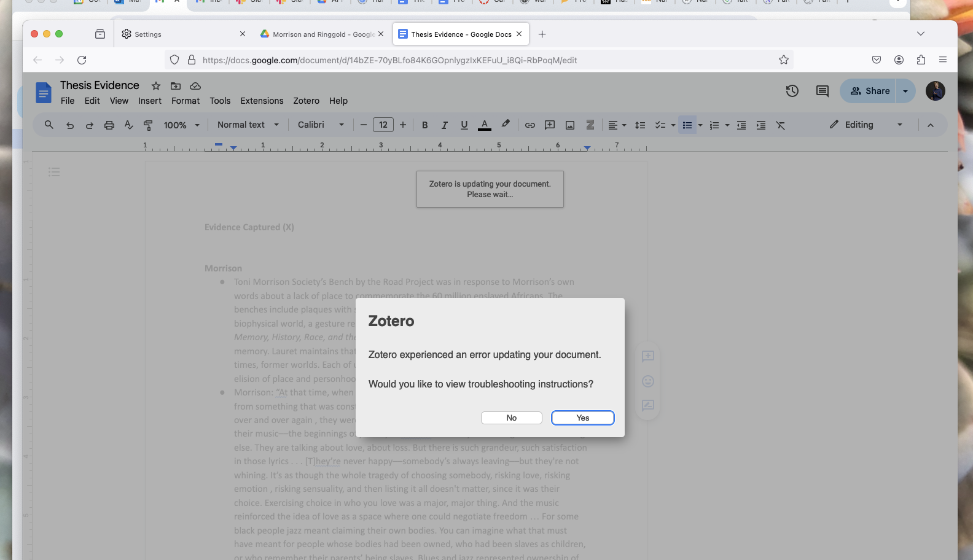Toggle Underline formatting
This screenshot has height=560, width=973.
(464, 125)
